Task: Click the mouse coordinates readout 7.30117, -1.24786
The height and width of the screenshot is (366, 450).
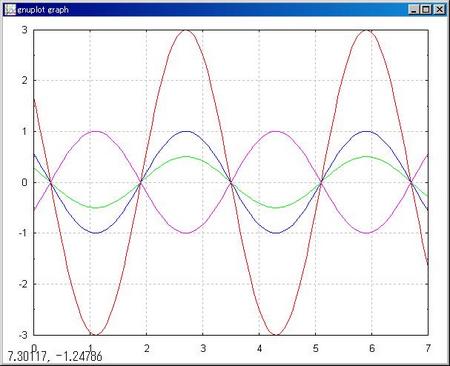Action: [x=55, y=357]
